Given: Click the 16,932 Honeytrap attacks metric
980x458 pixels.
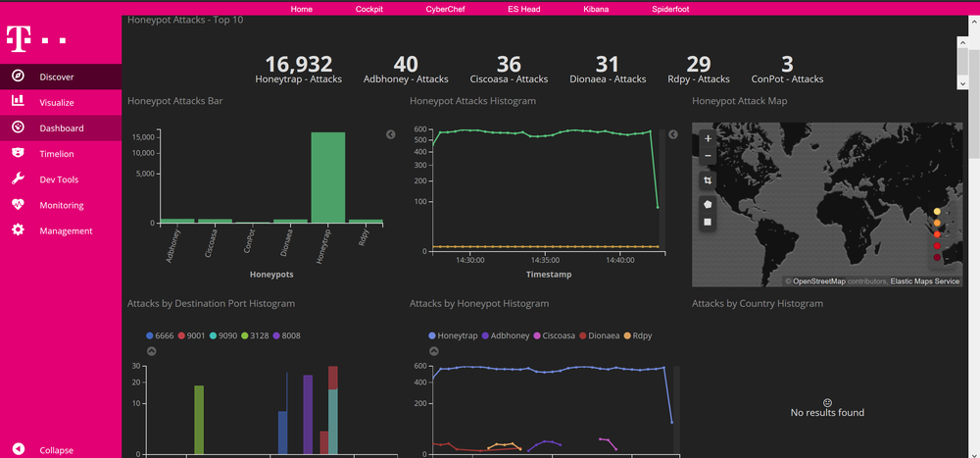Looking at the screenshot, I should [x=299, y=69].
